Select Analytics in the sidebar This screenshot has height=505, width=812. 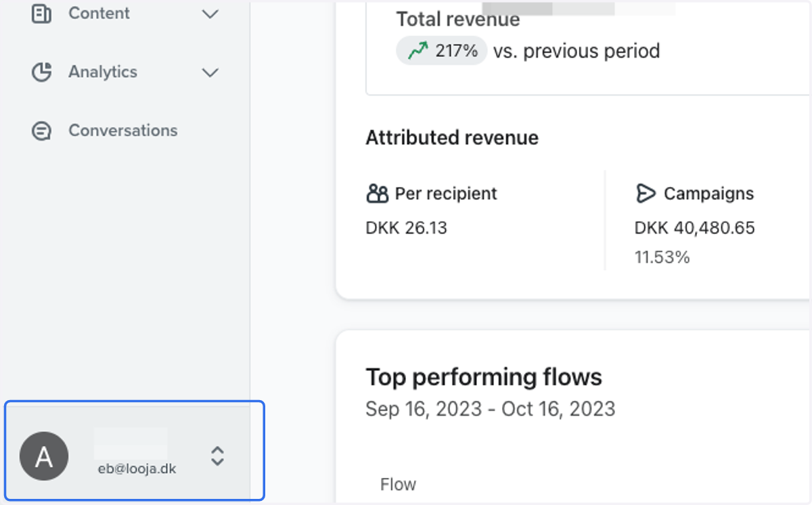(103, 72)
